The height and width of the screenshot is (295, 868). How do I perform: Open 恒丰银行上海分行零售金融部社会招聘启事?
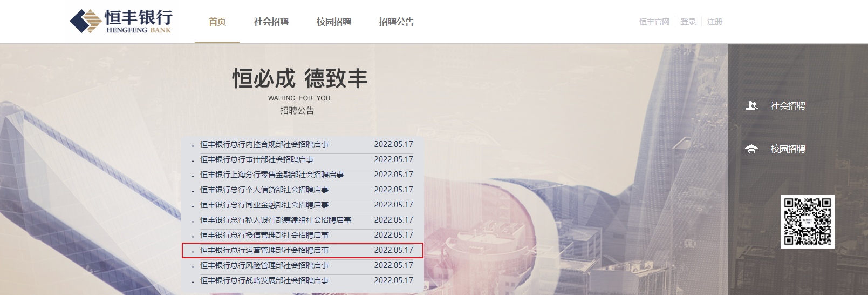(x=272, y=175)
